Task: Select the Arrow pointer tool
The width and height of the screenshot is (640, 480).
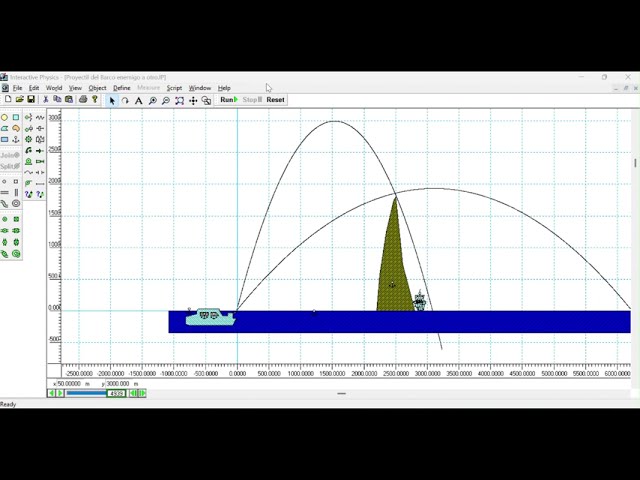Action: (x=112, y=100)
